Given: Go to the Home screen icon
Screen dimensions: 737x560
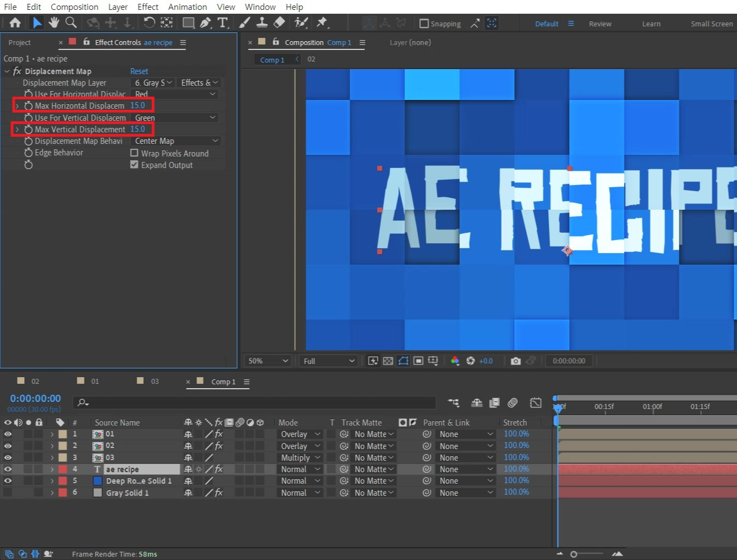Looking at the screenshot, I should click(x=15, y=23).
